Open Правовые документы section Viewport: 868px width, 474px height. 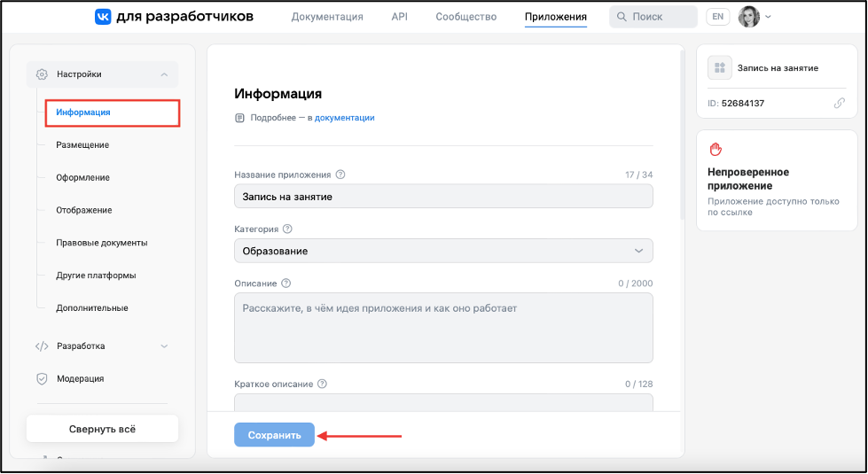[x=101, y=243]
